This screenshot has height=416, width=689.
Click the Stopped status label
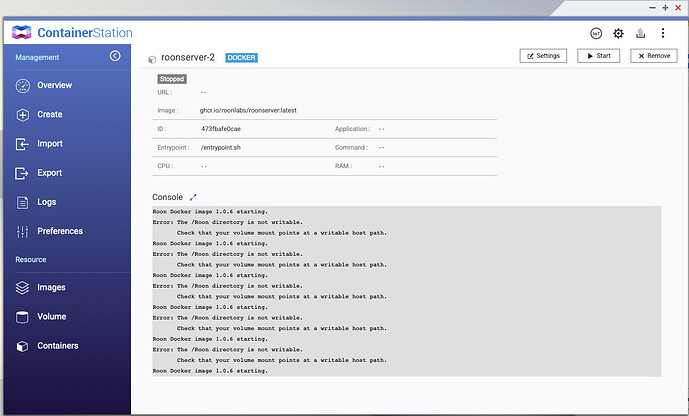coord(172,79)
